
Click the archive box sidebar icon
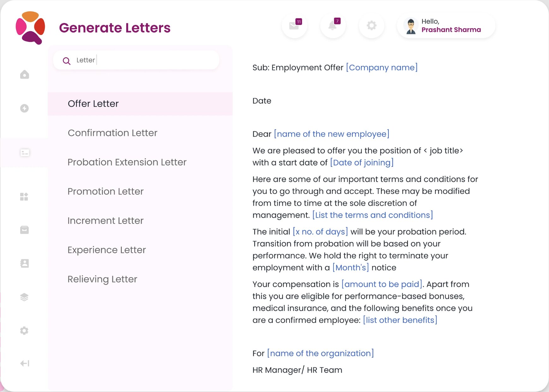click(25, 230)
